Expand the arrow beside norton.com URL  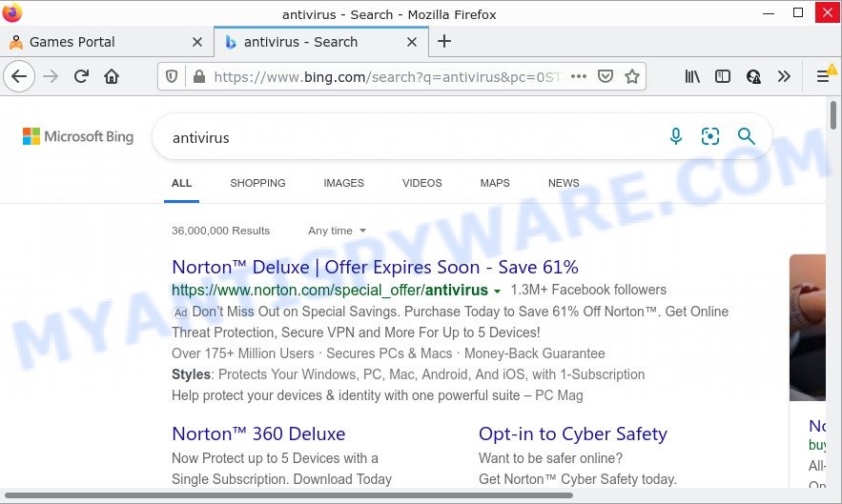[x=497, y=291]
